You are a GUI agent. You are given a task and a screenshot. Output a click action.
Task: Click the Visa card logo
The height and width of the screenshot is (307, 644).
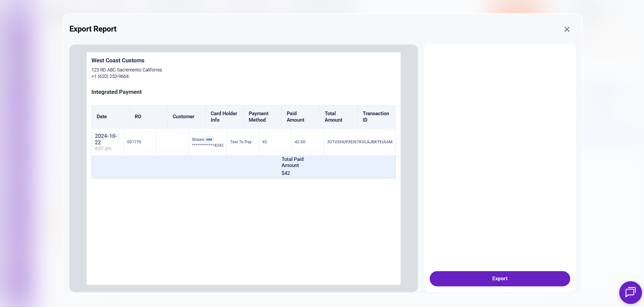pos(209,139)
